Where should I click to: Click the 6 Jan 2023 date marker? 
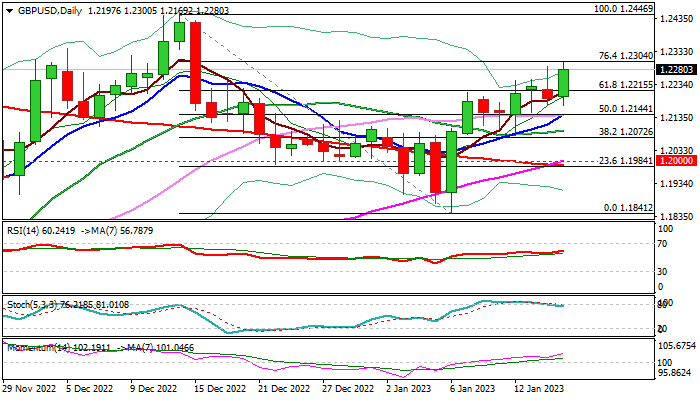[x=473, y=389]
